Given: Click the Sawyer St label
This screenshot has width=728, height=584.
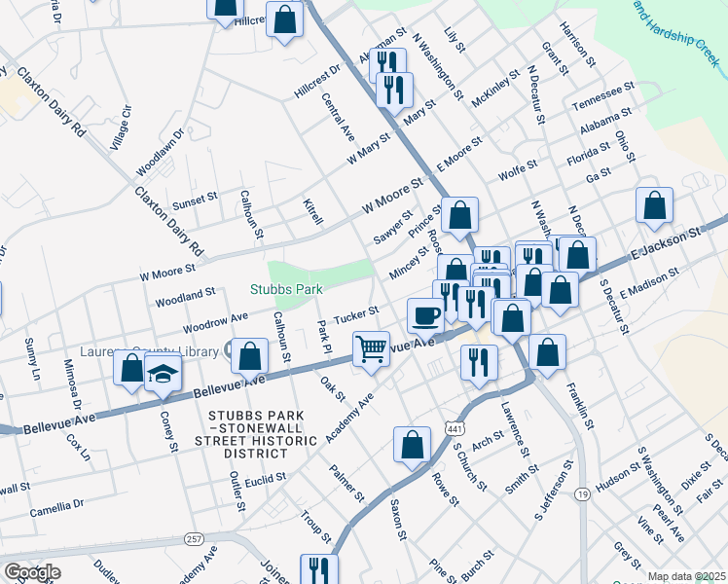Looking at the screenshot, I should (x=393, y=227).
